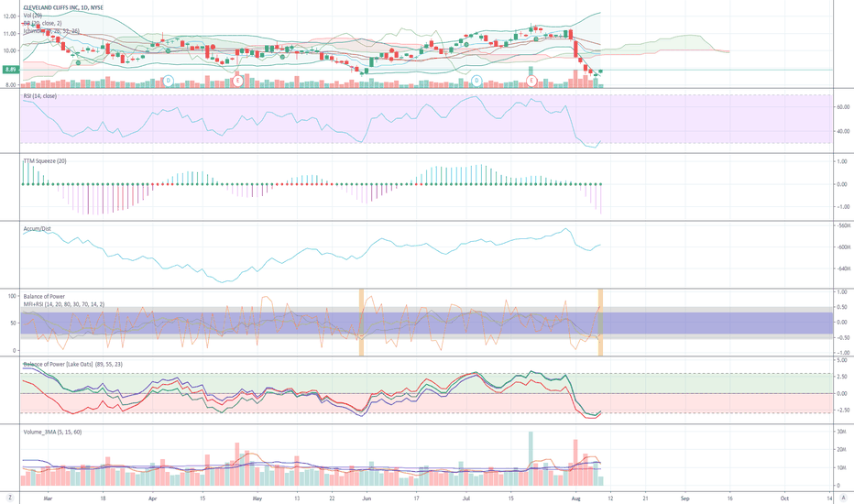The height and width of the screenshot is (504, 854).
Task: Click the Accum/Dist indicator label
Action: click(37, 229)
